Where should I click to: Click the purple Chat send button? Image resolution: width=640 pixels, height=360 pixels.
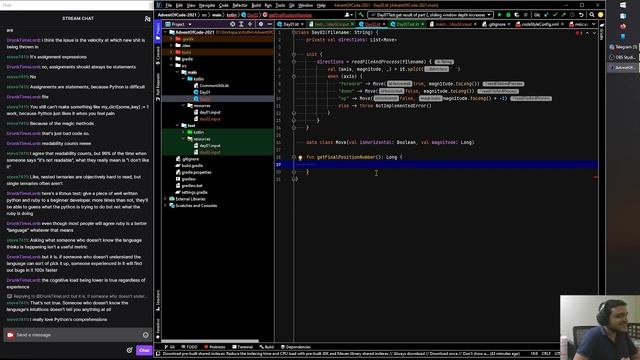[144, 350]
